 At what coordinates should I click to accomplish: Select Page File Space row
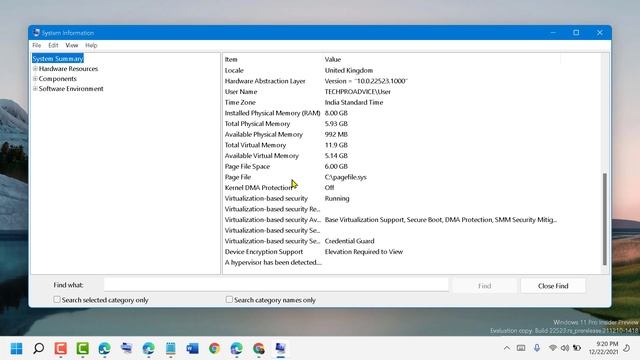pyautogui.click(x=411, y=166)
